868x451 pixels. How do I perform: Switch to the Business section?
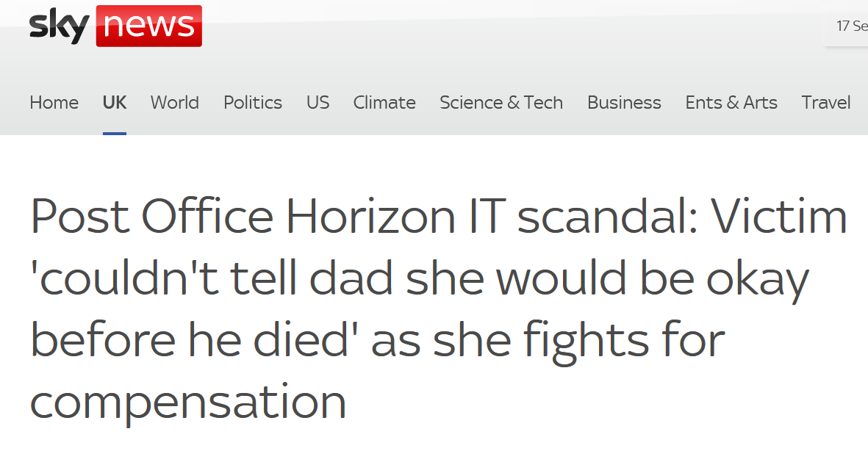coord(624,103)
